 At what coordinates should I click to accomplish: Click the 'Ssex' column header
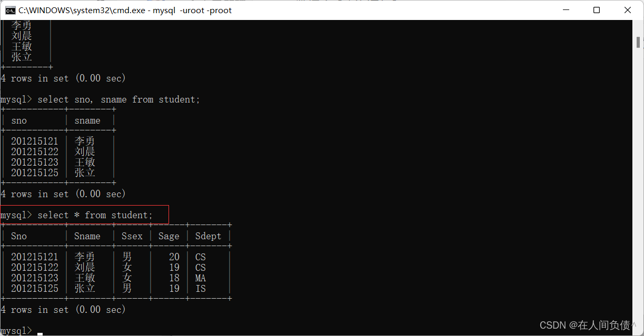click(x=132, y=236)
